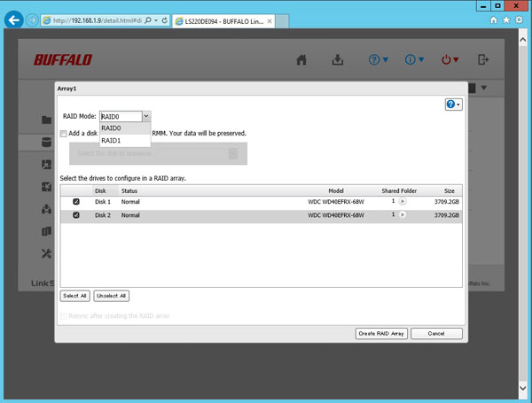Screen dimensions: 532x403
Task: Open the third sidebar icon below Storage
Action: (x=46, y=165)
